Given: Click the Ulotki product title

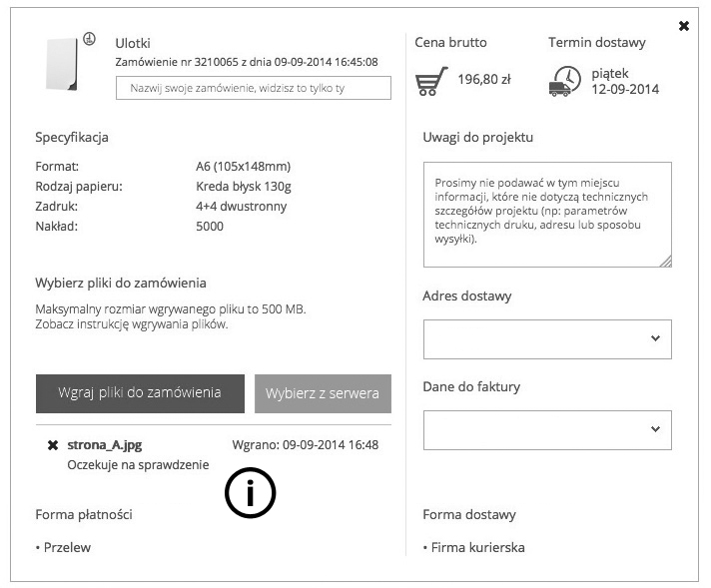Looking at the screenshot, I should point(133,43).
